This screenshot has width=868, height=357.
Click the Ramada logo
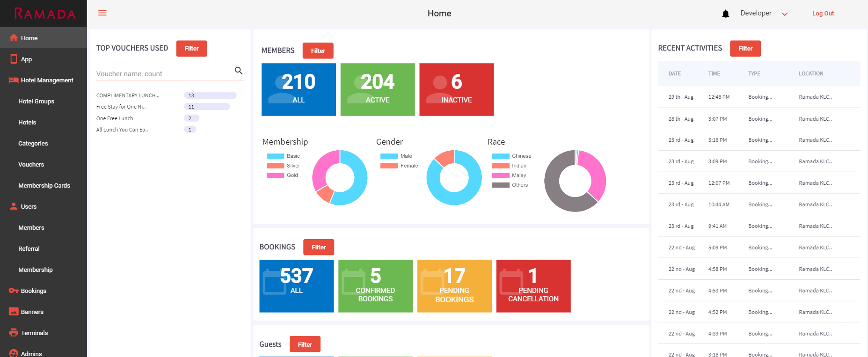[x=45, y=14]
